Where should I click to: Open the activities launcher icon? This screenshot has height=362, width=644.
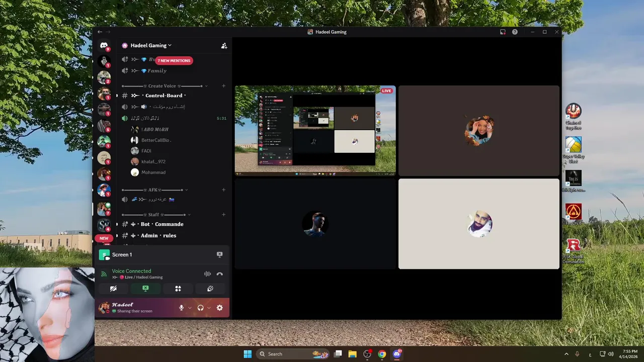178,289
